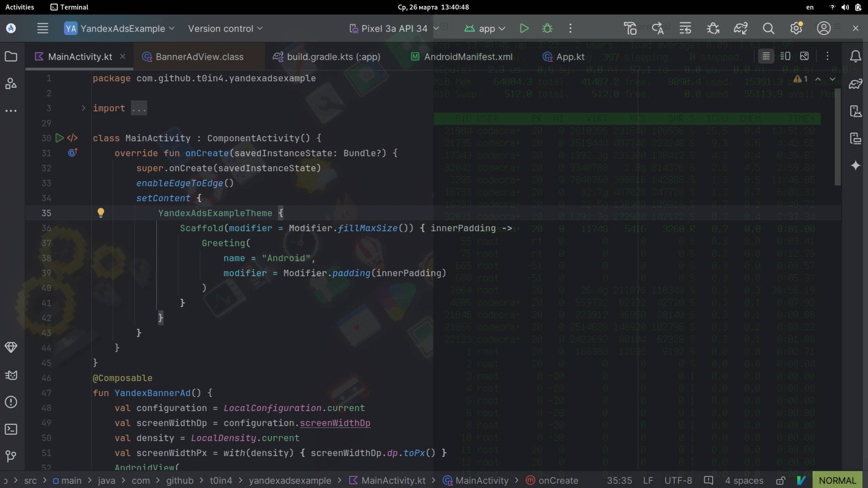
Task: Open GNOME Activities overview
Action: tap(20, 7)
